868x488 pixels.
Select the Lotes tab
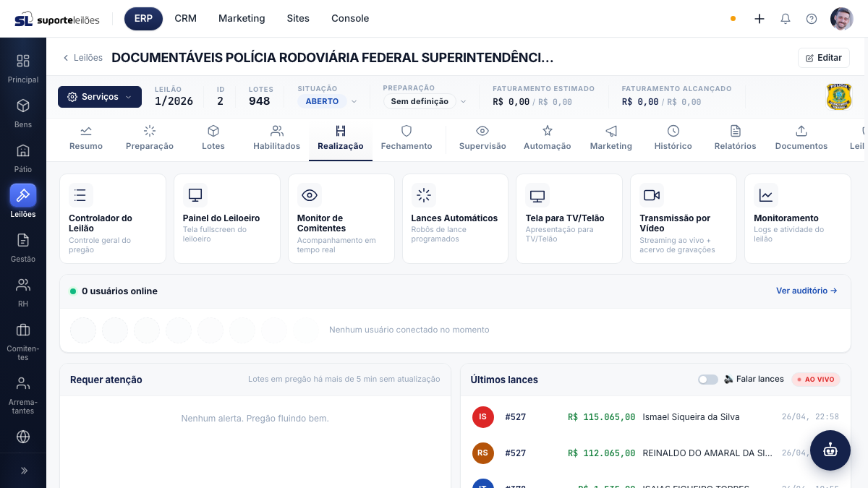coord(213,138)
